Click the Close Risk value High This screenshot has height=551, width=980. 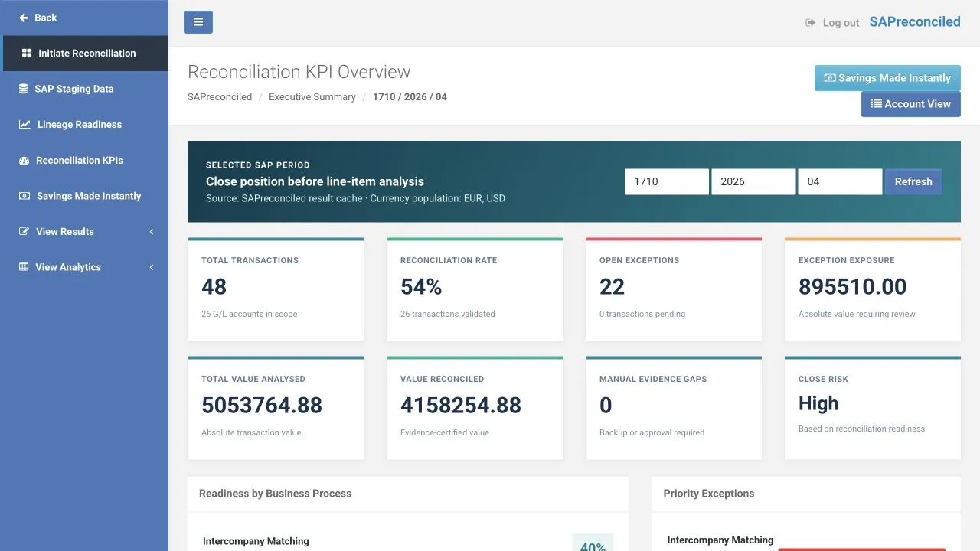coord(818,403)
